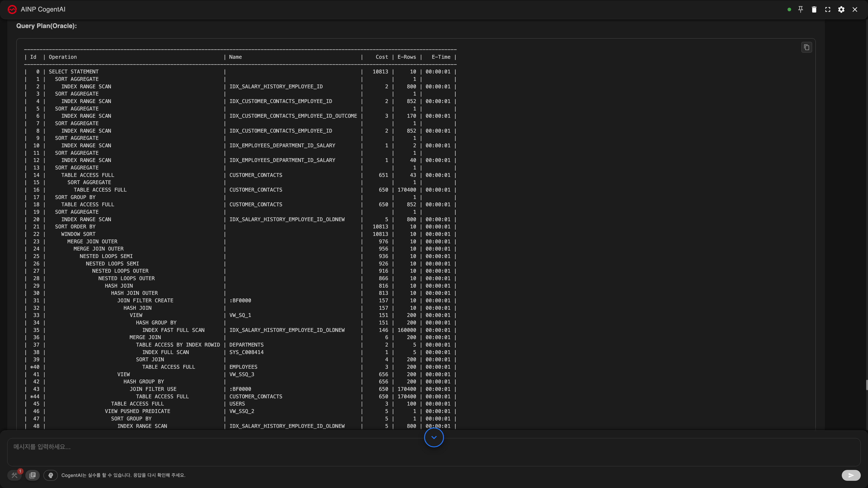This screenshot has width=868, height=488.
Task: Delete the conversation with the trash icon
Action: [814, 9]
